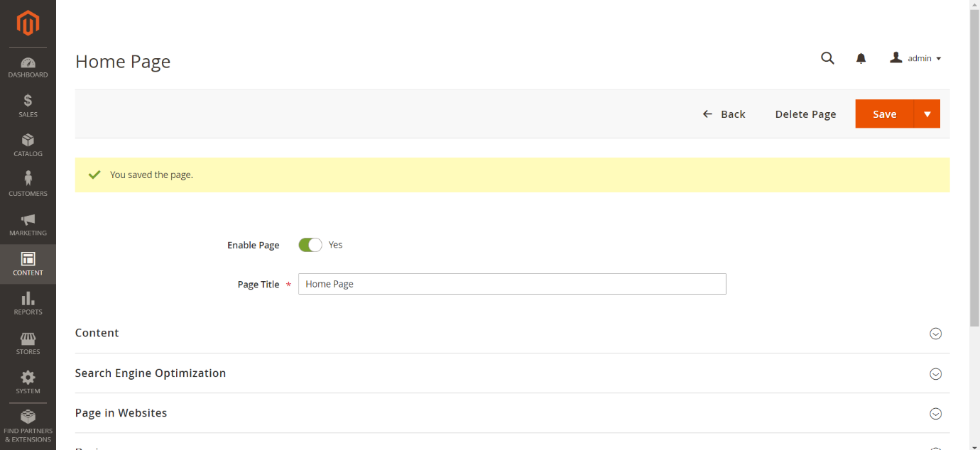
Task: Click the search magnifier icon
Action: pos(827,58)
